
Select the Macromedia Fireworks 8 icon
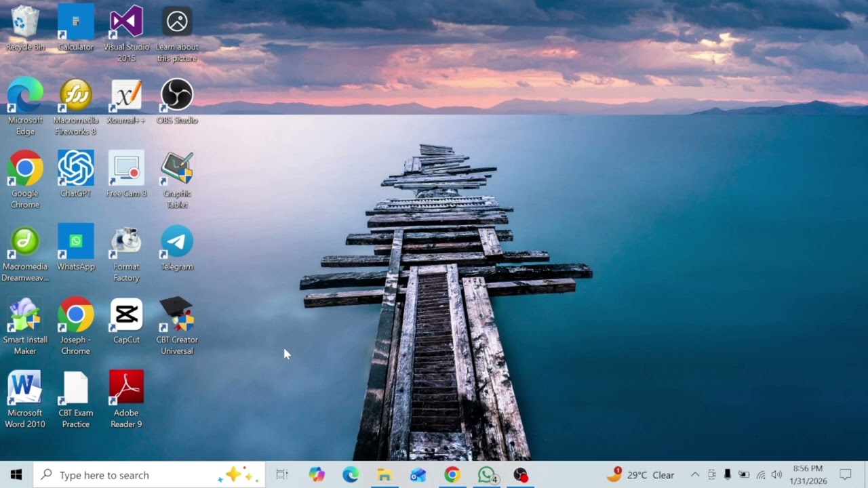[x=76, y=107]
